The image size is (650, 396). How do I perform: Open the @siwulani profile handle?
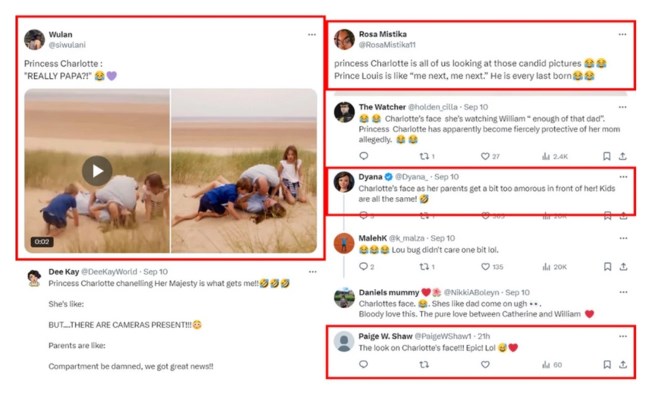pyautogui.click(x=67, y=45)
